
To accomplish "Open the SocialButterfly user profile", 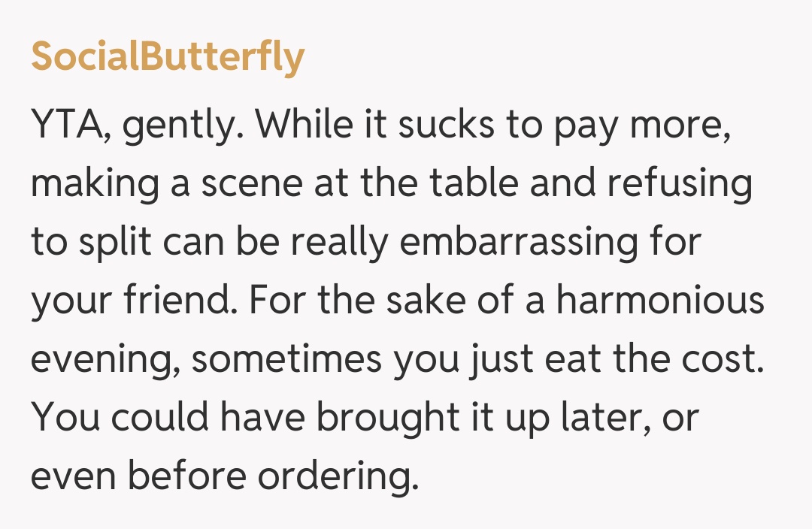I will click(x=168, y=57).
